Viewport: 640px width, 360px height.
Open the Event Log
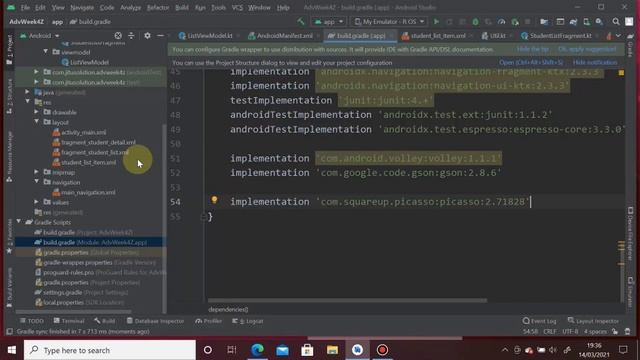coord(539,321)
